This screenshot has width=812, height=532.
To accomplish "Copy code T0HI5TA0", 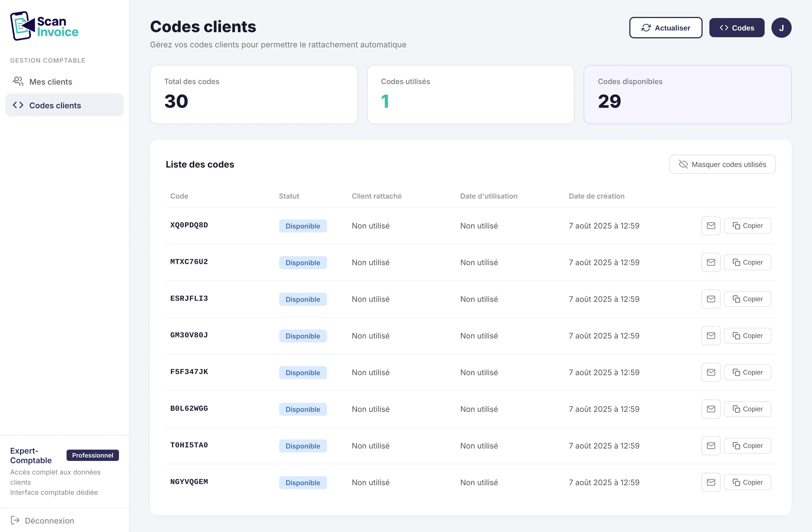I will [747, 445].
